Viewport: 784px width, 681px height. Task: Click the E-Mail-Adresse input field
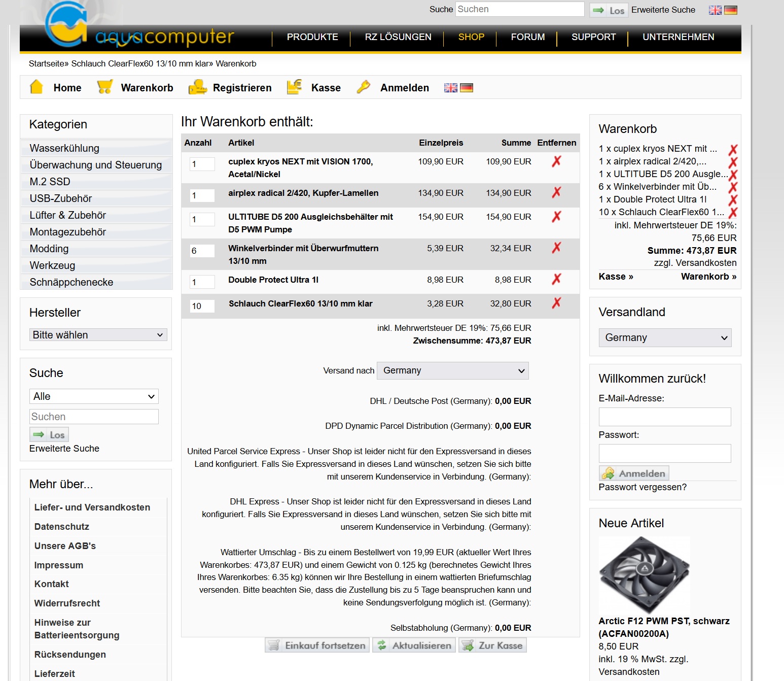click(x=665, y=417)
